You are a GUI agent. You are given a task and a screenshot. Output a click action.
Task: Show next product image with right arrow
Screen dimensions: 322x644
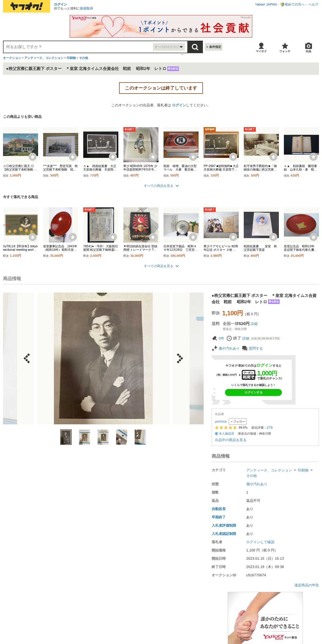point(180,358)
